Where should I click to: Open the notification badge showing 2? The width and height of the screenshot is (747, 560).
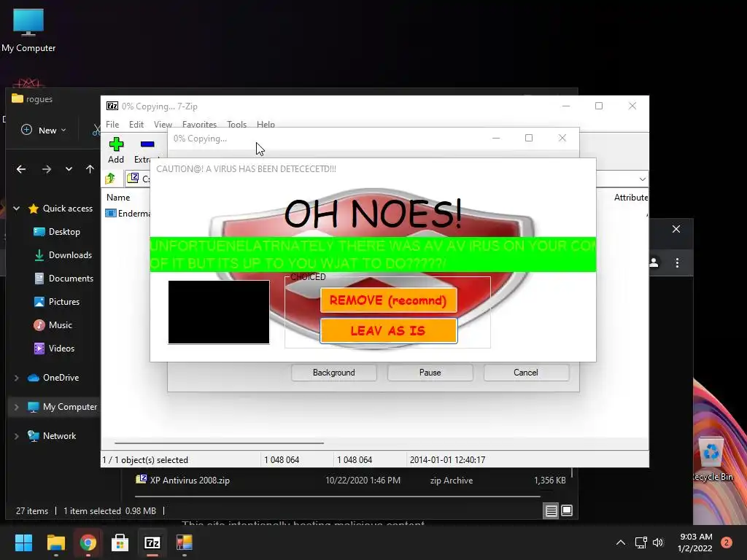click(727, 542)
